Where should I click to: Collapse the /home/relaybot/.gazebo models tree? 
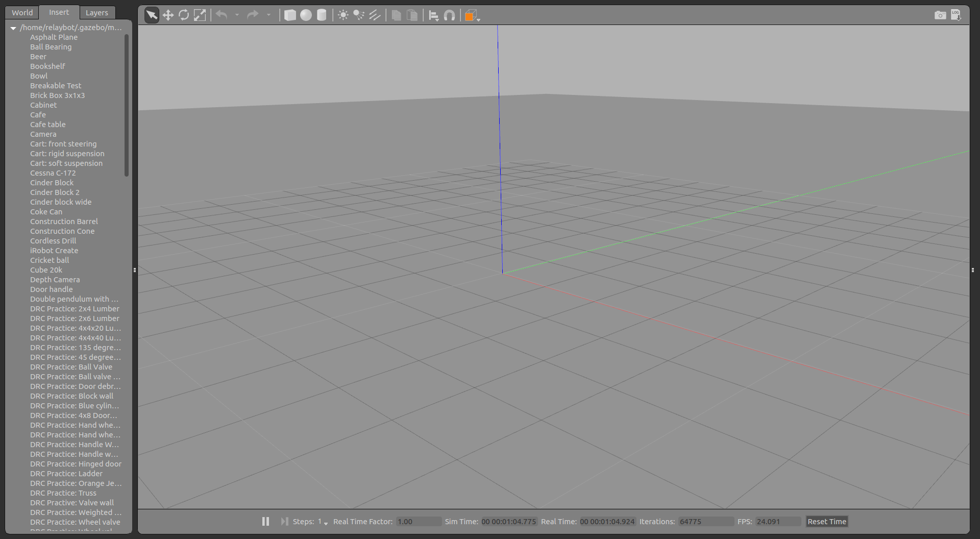coord(13,28)
